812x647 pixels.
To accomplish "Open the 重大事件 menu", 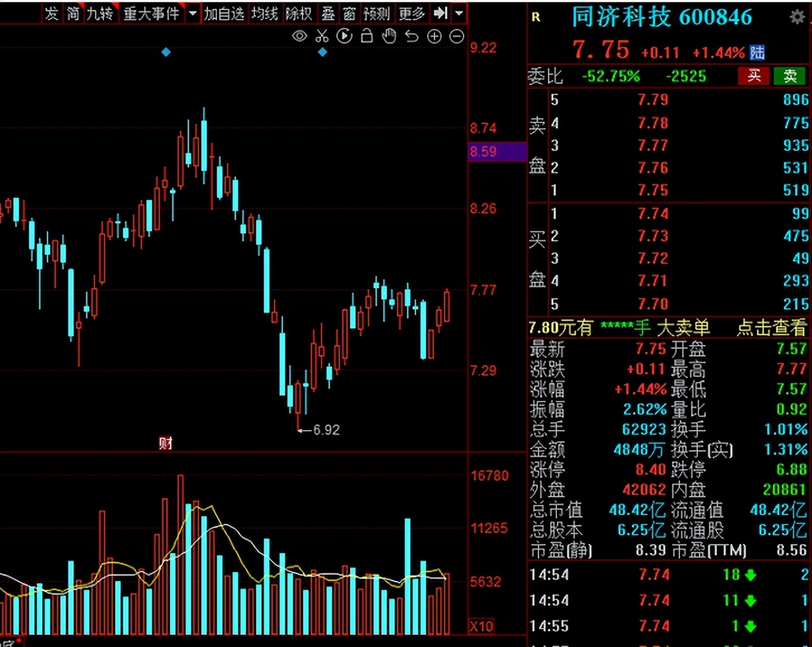I will tap(152, 13).
